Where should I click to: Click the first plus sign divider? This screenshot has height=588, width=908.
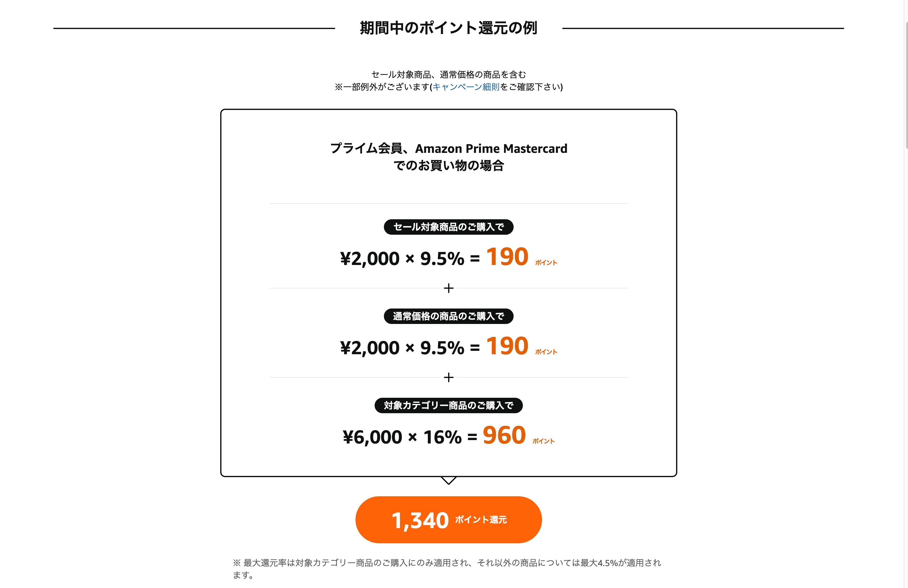pyautogui.click(x=448, y=288)
